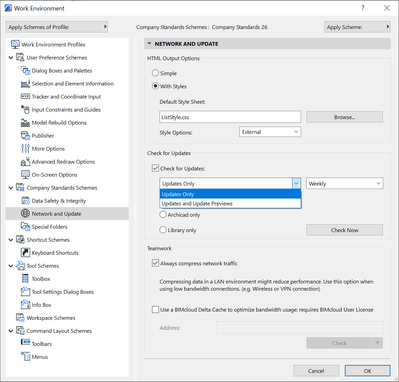Click Advanced Redraw Options icon
Screen dimensions: 399x382
[25, 162]
